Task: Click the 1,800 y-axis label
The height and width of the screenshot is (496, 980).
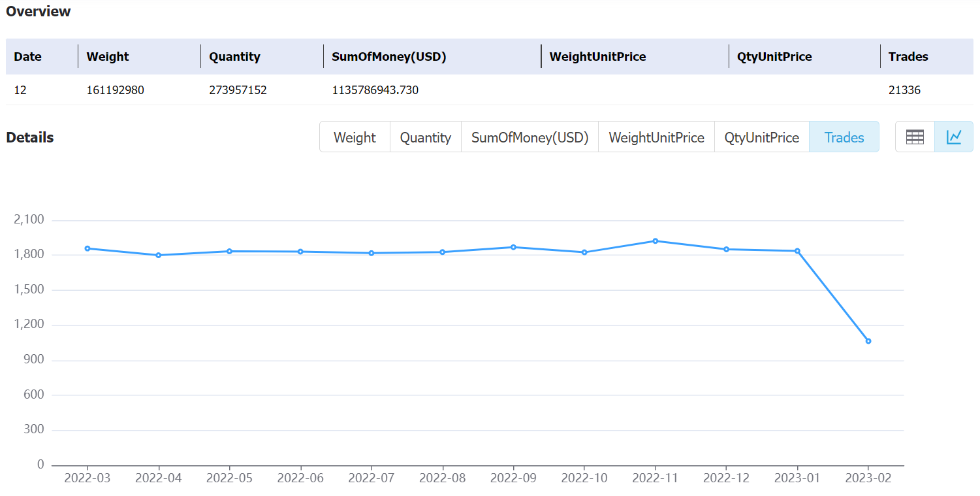Action: pyautogui.click(x=29, y=254)
